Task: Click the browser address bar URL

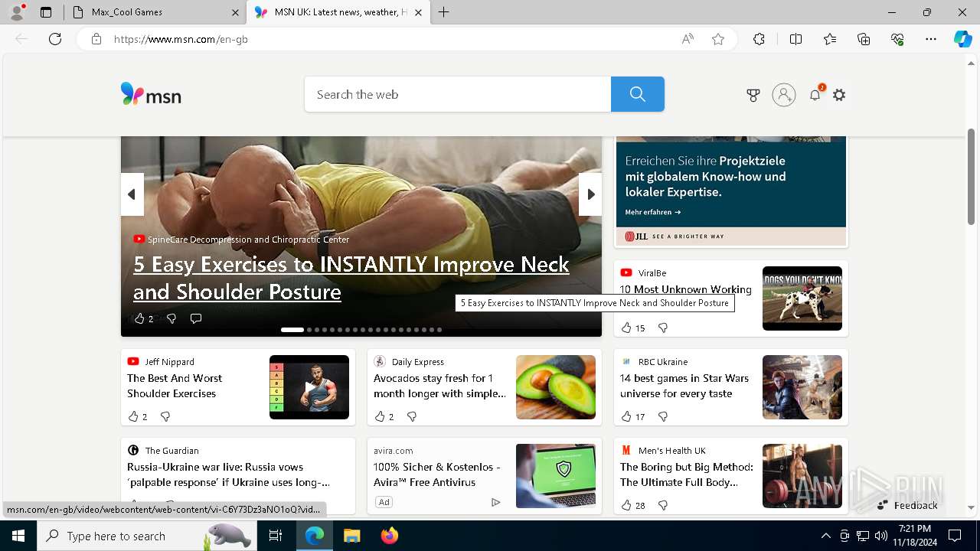Action: tap(181, 39)
